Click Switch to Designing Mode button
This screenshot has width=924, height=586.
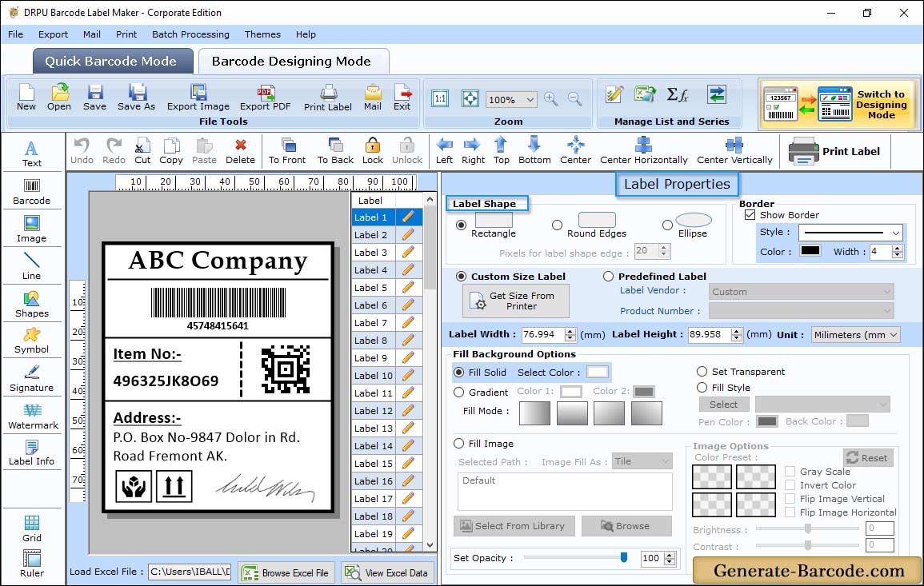click(x=839, y=104)
